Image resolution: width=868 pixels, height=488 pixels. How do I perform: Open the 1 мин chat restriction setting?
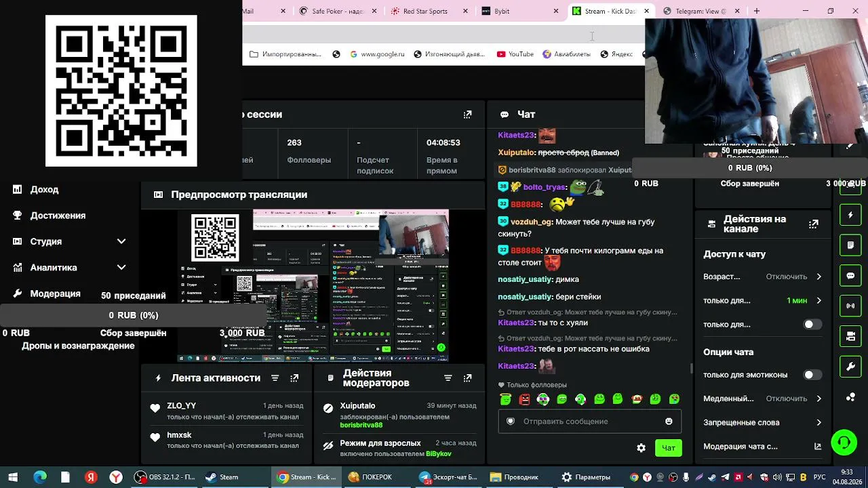click(763, 300)
